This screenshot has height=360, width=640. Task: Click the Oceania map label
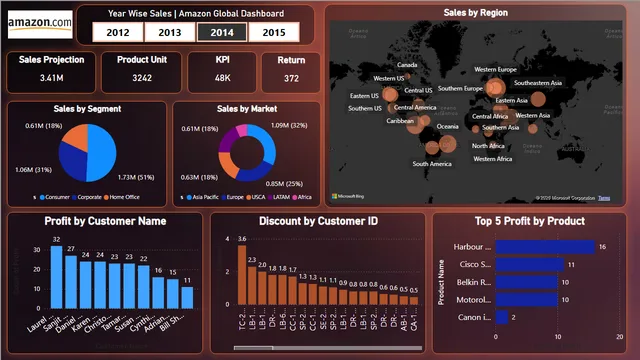pos(447,127)
